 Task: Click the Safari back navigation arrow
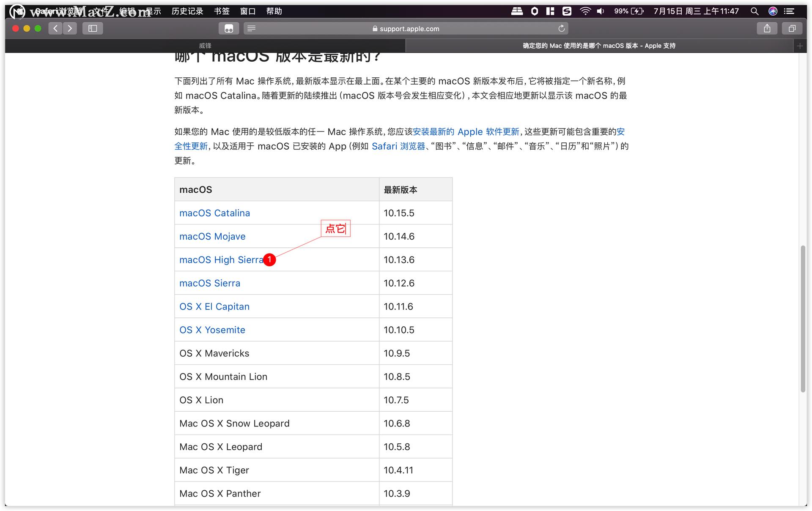[55, 28]
